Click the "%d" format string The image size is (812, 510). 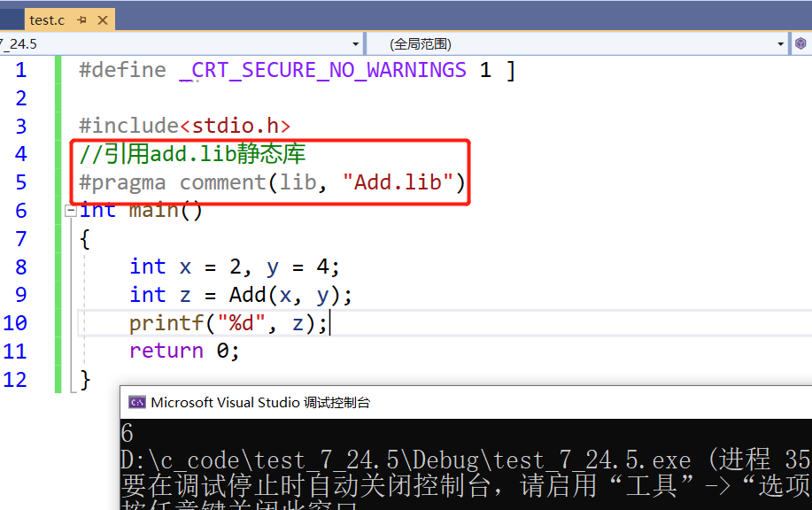[242, 323]
